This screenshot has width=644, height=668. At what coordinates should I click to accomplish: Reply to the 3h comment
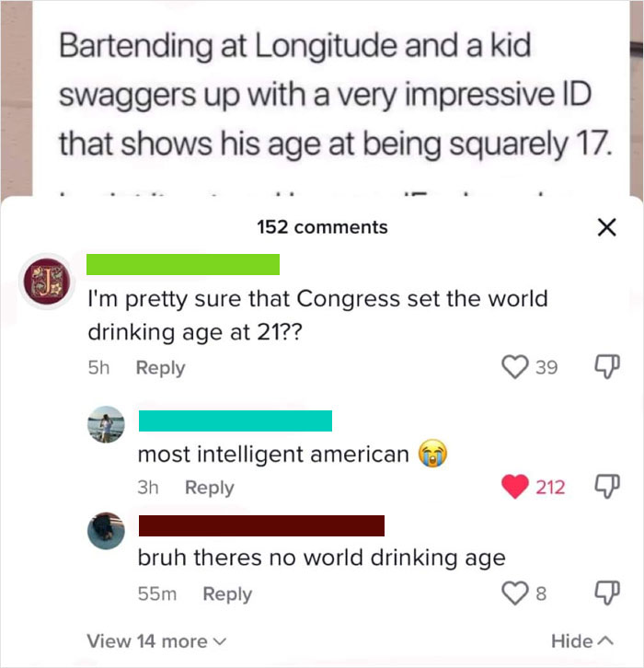(x=210, y=488)
